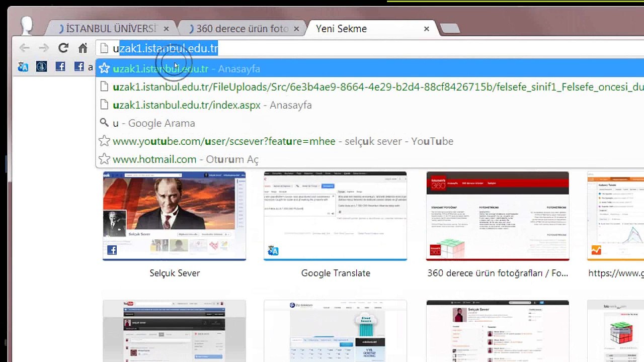Click the 'Google Translate' thumbnail caption

(x=336, y=273)
